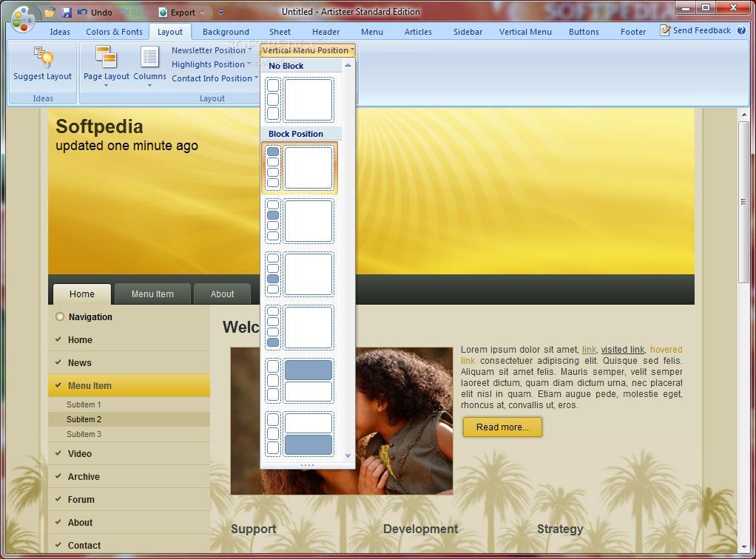The height and width of the screenshot is (559, 756).
Task: Click the Save floppy disk icon
Action: click(67, 13)
